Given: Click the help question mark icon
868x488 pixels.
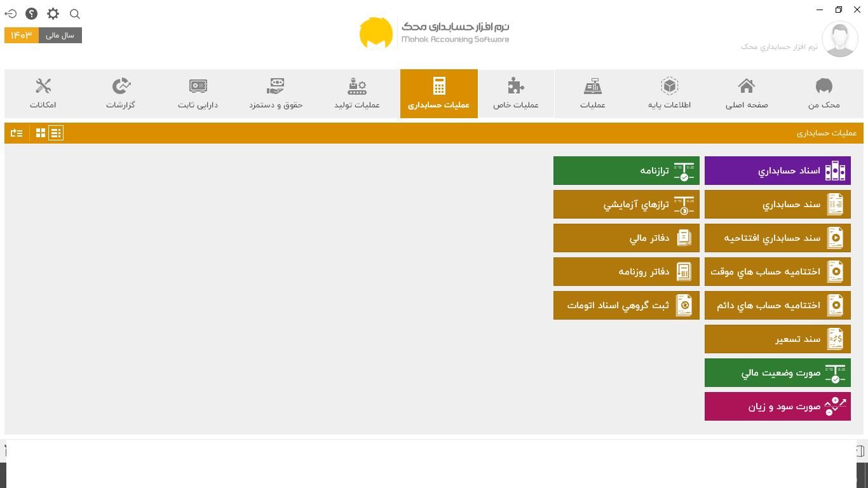Looking at the screenshot, I should 32,13.
